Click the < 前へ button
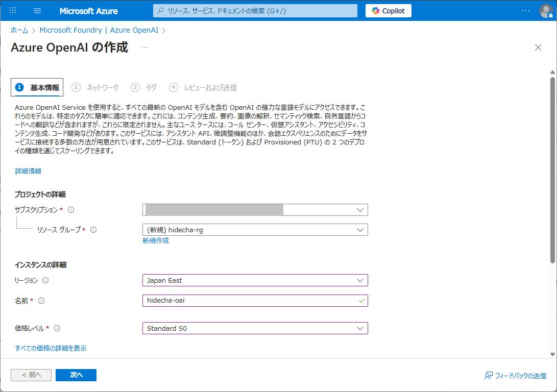This screenshot has height=392, width=557. pos(31,375)
